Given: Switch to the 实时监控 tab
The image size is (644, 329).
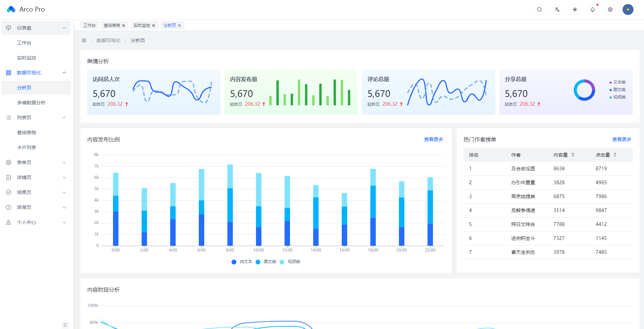Looking at the screenshot, I should 142,25.
